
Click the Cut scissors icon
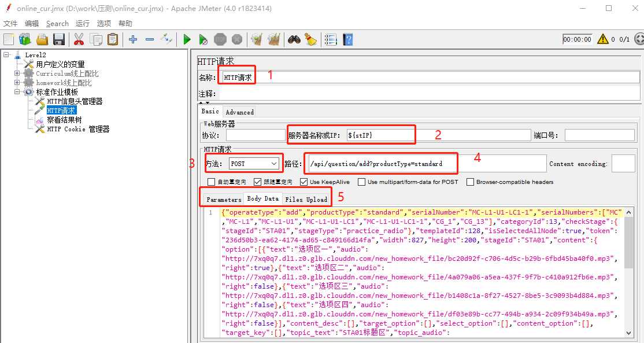(x=79, y=39)
